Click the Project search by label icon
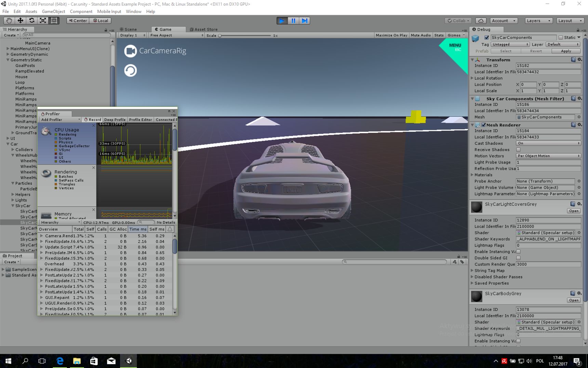The width and height of the screenshot is (588, 368). coord(462,262)
